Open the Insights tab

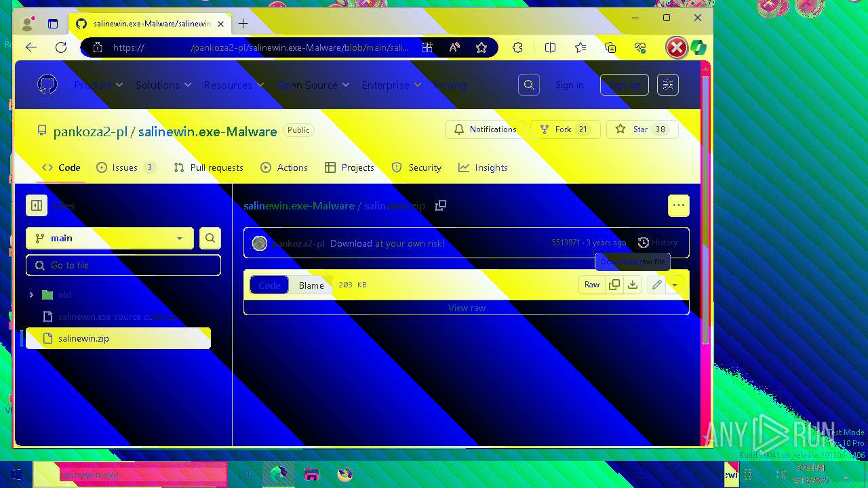point(483,167)
